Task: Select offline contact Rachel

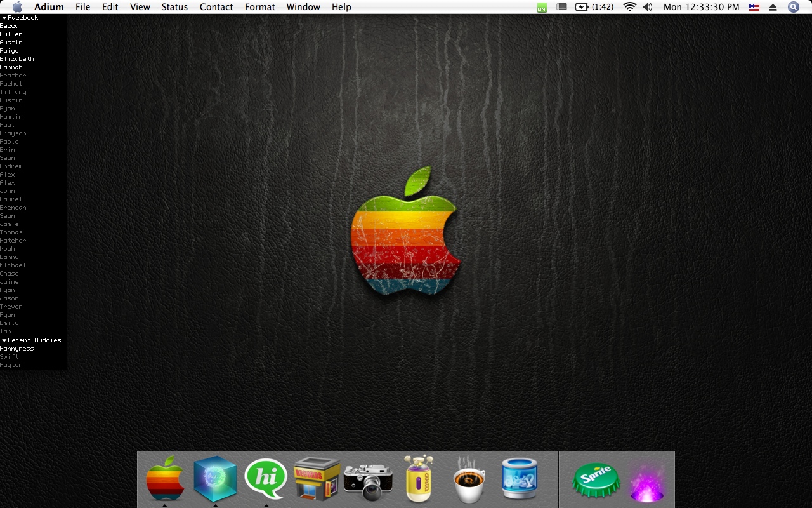Action: click(x=11, y=84)
